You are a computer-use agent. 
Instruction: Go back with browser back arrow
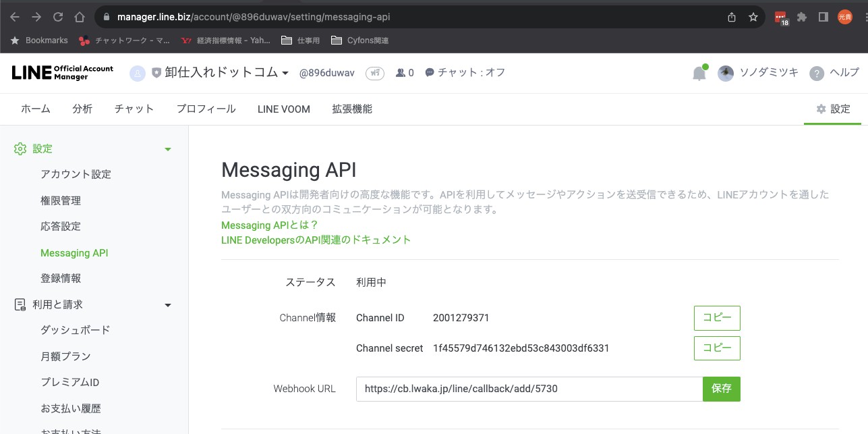[x=15, y=17]
